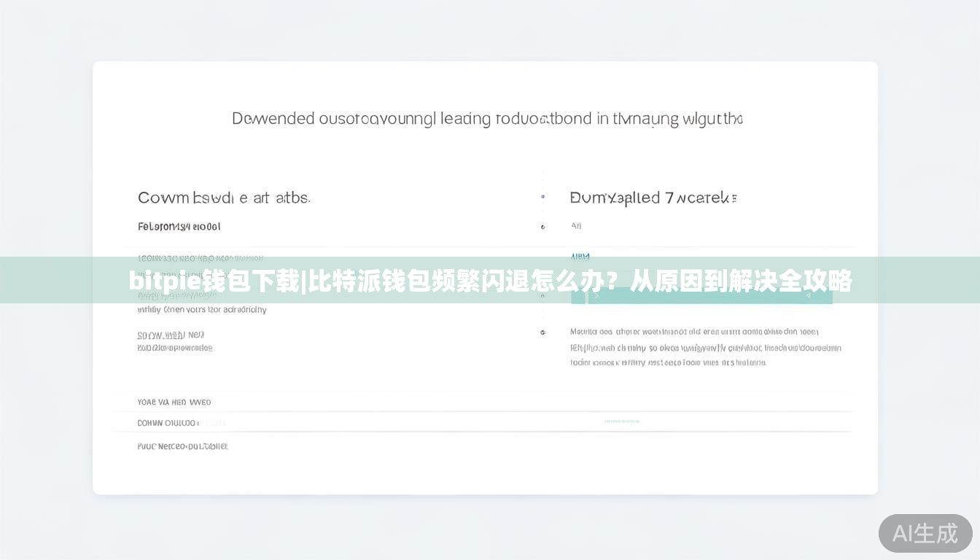Toggle the round marker beside the second list entry

click(x=542, y=227)
